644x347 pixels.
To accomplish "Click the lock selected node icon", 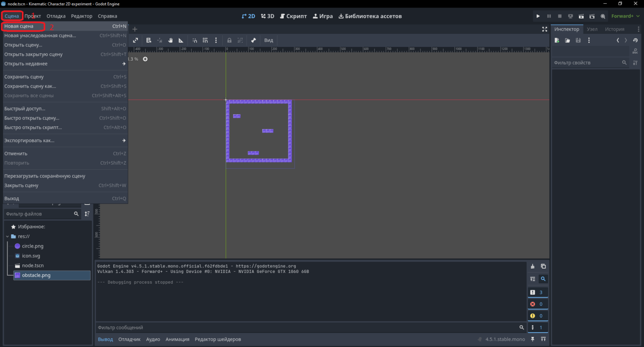I will (x=229, y=40).
